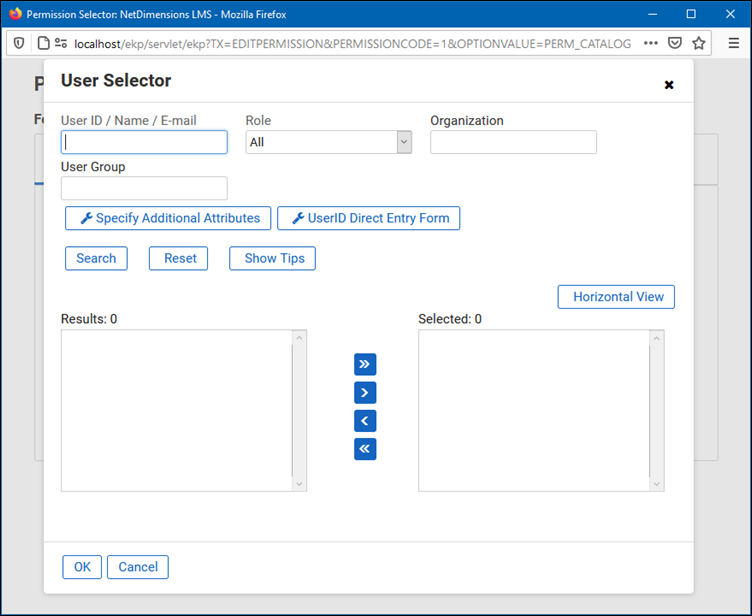Viewport: 752px width, 616px height.
Task: Open Specify Additional Attributes
Action: pyautogui.click(x=169, y=218)
